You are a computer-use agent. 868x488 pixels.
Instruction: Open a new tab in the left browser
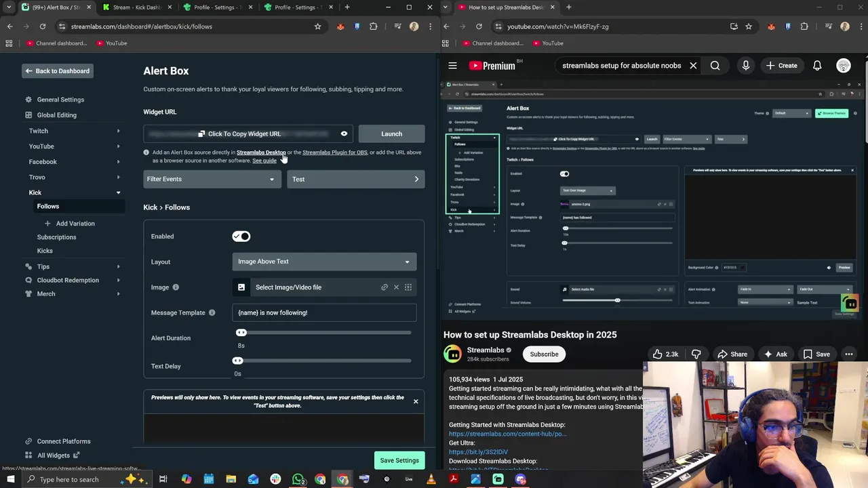[347, 7]
